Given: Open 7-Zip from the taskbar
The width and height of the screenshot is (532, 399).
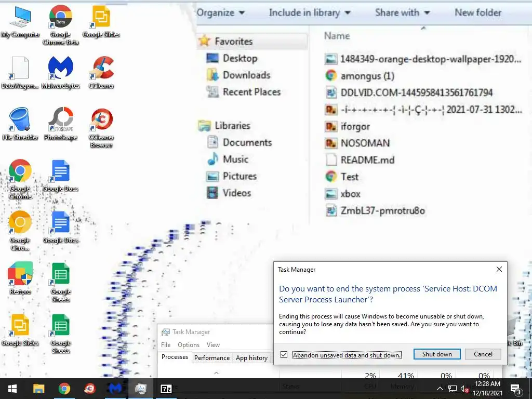Looking at the screenshot, I should click(166, 389).
